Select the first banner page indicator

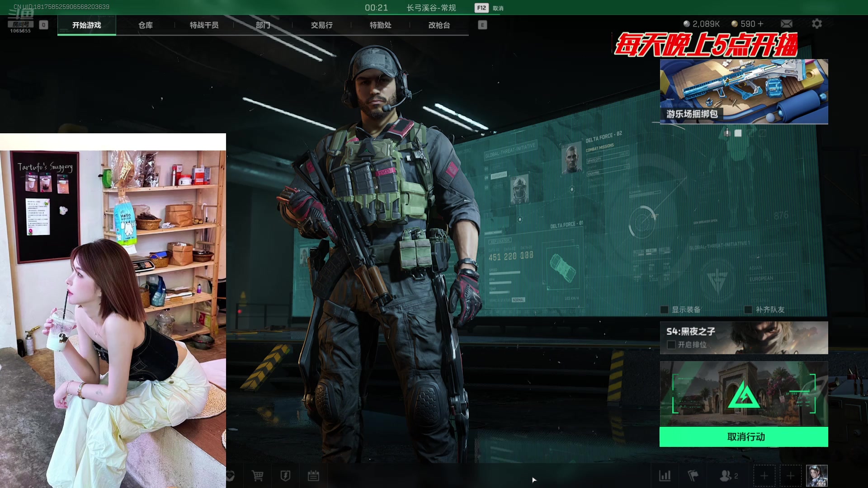point(727,133)
